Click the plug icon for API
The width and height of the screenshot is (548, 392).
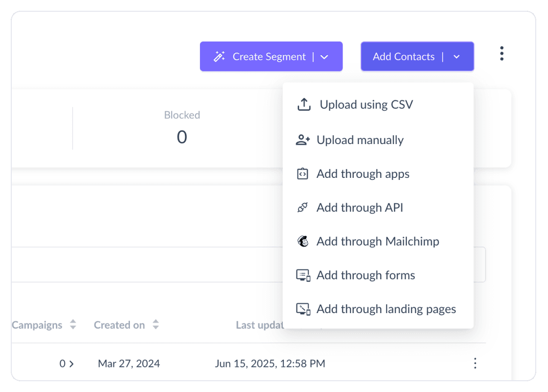click(303, 208)
